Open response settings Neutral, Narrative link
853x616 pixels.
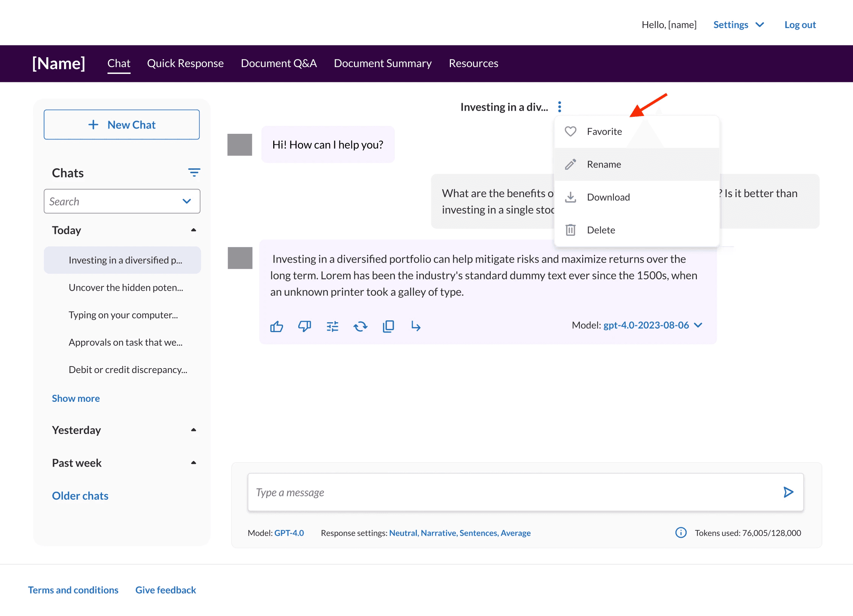pos(460,533)
